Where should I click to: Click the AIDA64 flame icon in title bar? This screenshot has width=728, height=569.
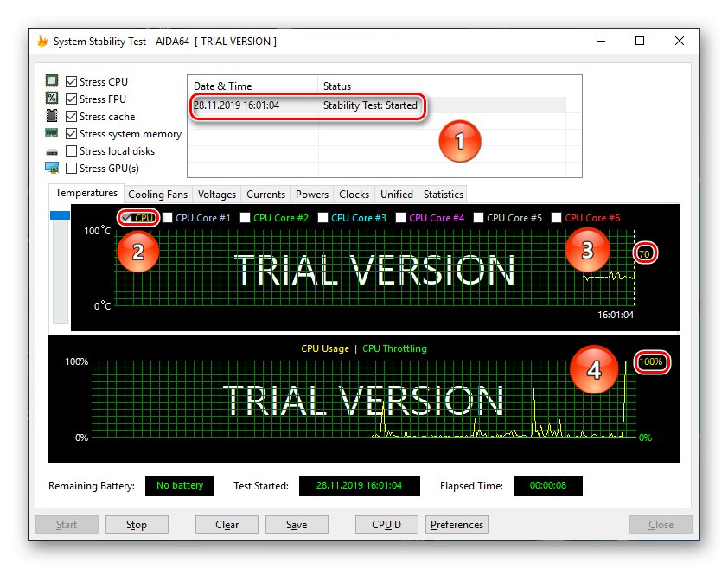click(42, 42)
